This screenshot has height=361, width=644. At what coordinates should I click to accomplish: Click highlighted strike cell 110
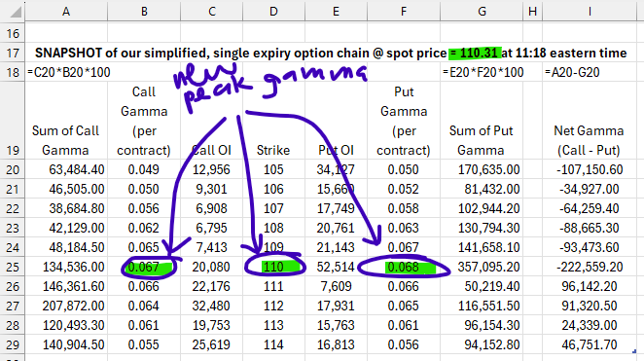click(273, 267)
